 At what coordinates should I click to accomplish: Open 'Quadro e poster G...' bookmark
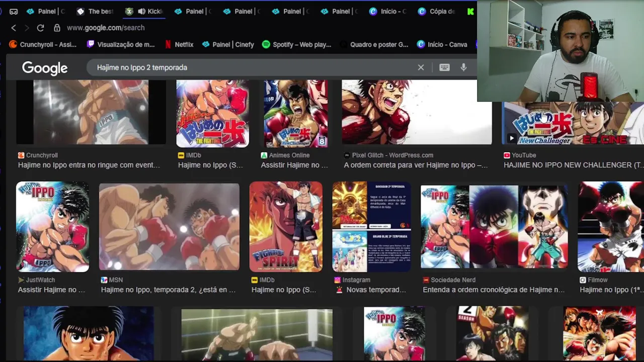pos(374,44)
